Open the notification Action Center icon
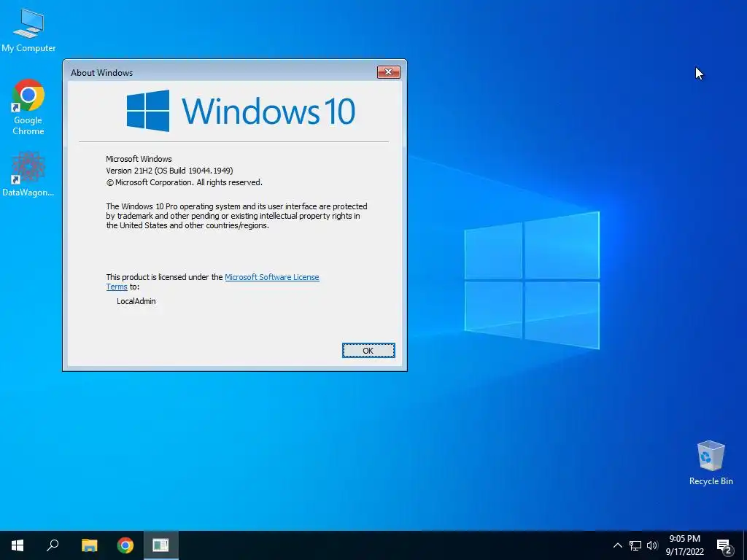This screenshot has height=560, width=747. 724,546
